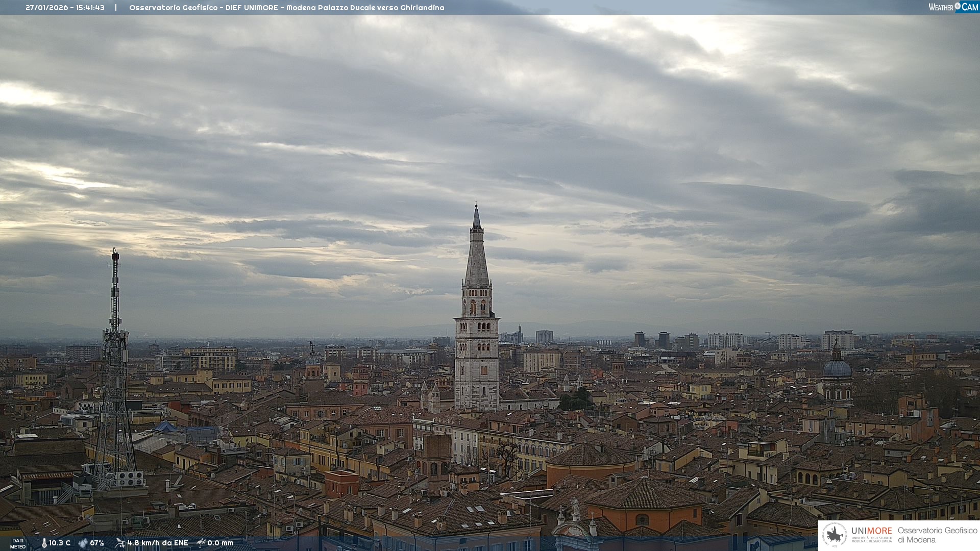Click the rain umbrella precipitation icon
Screen dimensions: 980x551
(201, 543)
